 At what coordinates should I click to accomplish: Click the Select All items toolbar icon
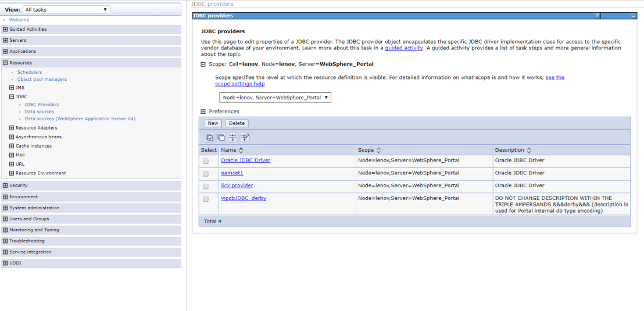pos(209,137)
